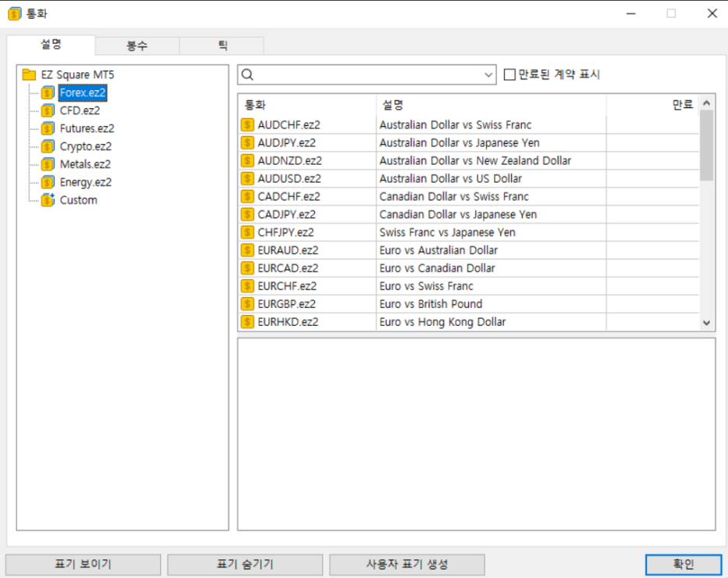Select the Crypto.ez2 tree label
728x578 pixels.
[x=86, y=147]
